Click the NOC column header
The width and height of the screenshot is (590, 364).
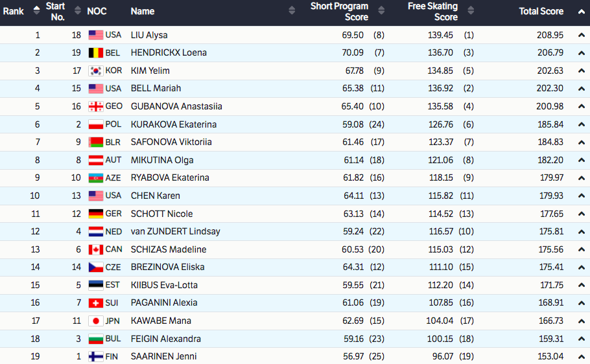point(97,11)
